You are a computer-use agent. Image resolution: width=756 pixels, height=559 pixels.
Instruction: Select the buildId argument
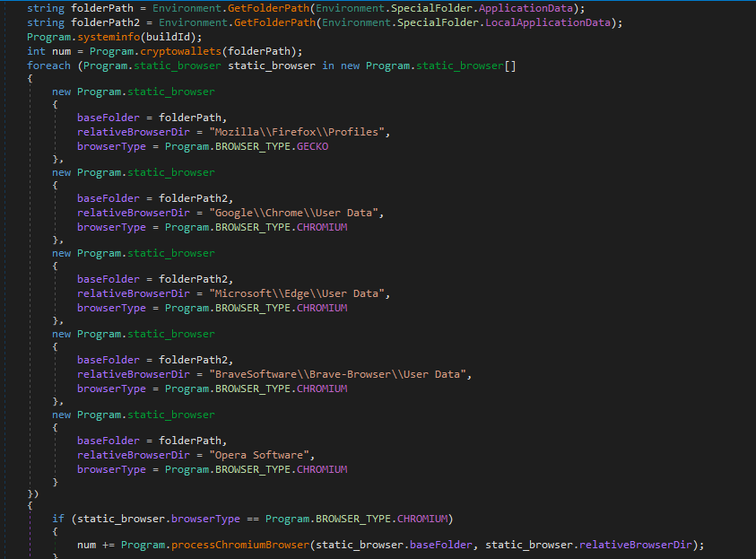(169, 37)
